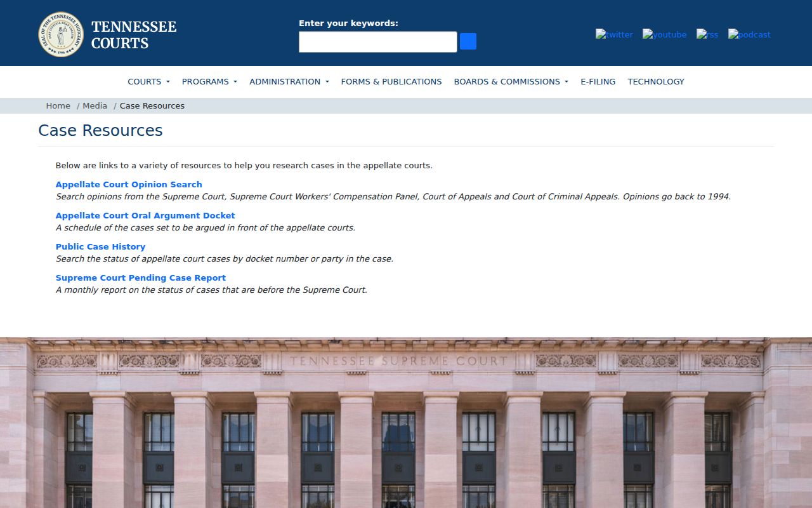Click the 'Below are links' intro sentence

pyautogui.click(x=244, y=165)
